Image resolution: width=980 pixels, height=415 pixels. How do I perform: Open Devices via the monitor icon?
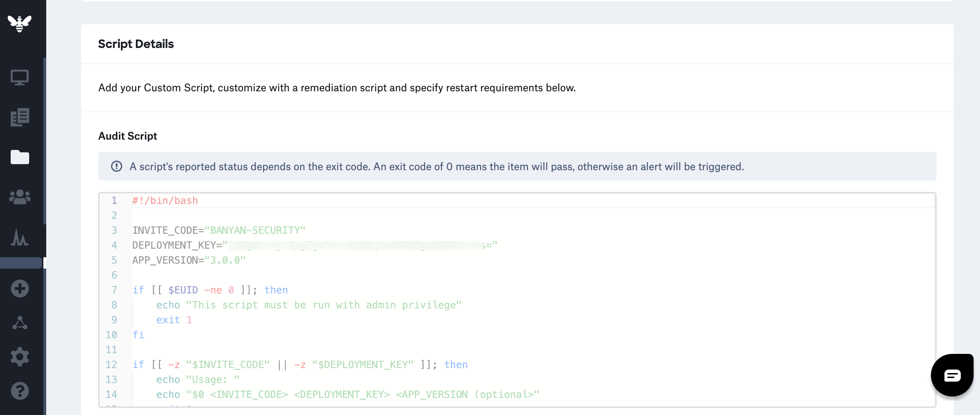click(20, 77)
